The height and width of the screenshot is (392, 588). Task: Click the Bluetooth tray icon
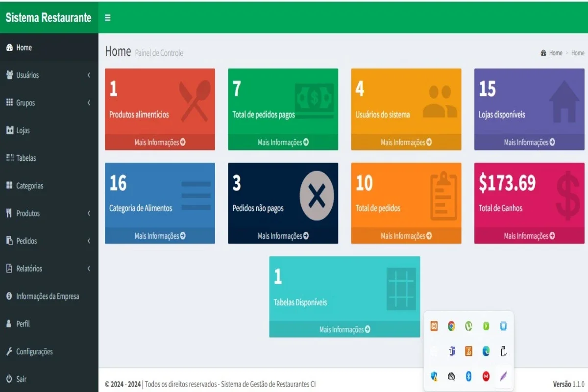click(x=468, y=376)
